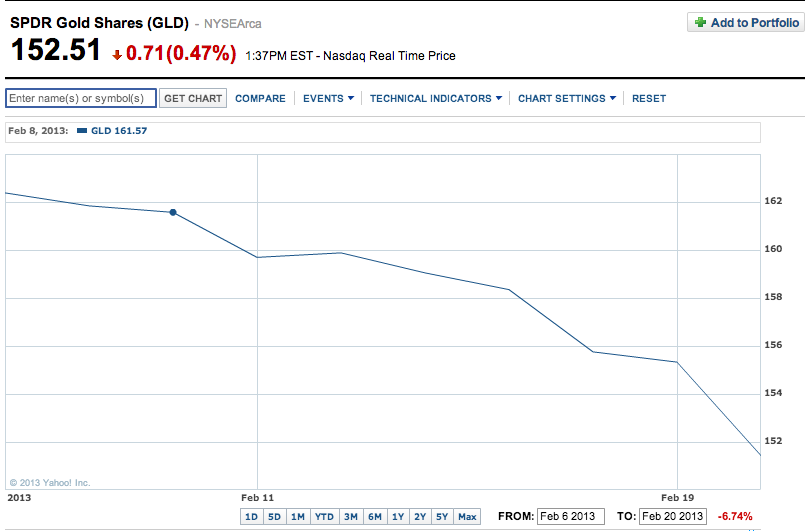Click the red down arrow price change icon
This screenshot has height=531, width=809.
click(x=117, y=55)
